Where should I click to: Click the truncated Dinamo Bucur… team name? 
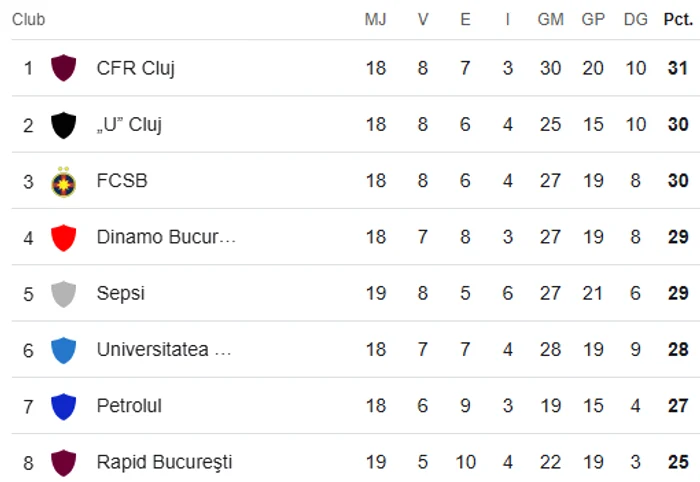(166, 237)
